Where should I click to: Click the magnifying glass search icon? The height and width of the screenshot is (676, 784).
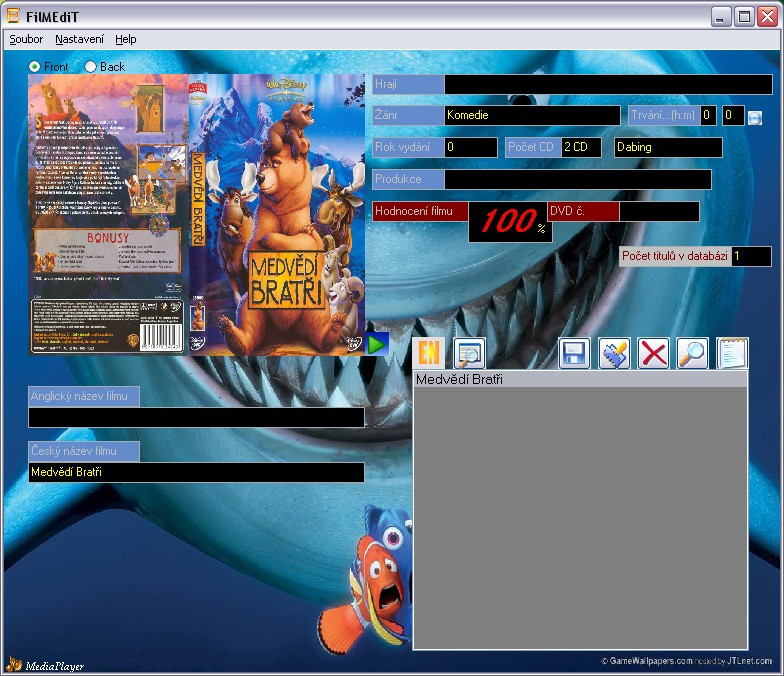pos(692,354)
